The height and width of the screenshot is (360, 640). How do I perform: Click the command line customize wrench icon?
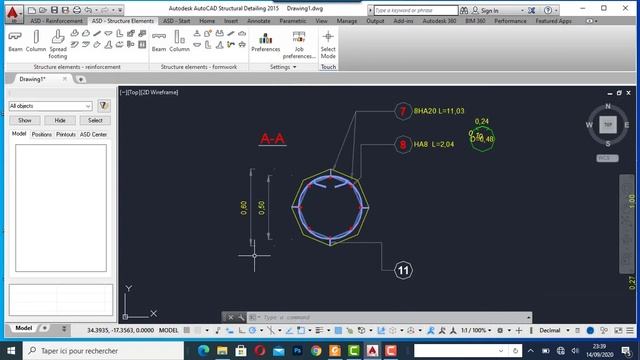(x=241, y=317)
